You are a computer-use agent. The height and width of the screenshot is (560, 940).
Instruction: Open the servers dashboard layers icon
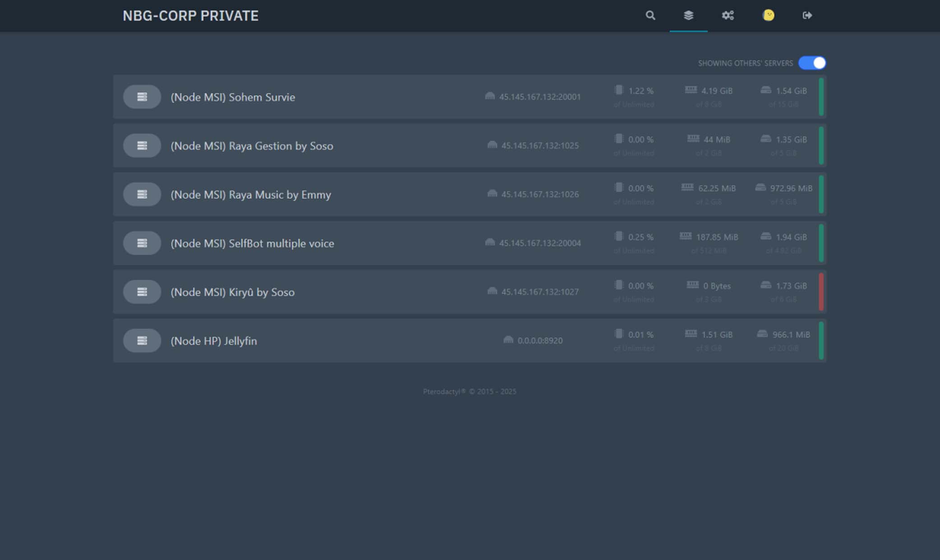(x=688, y=15)
